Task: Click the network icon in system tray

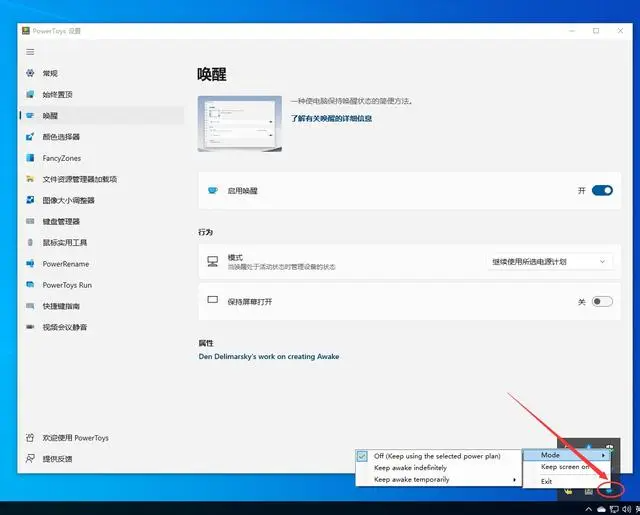Action: click(614, 509)
